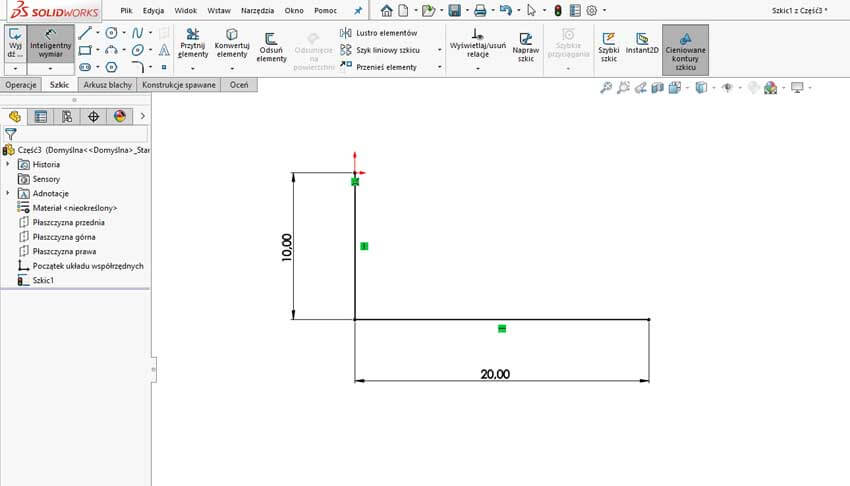This screenshot has height=486, width=850.
Task: Expand the Adnotacje tree node
Action: pyautogui.click(x=8, y=193)
